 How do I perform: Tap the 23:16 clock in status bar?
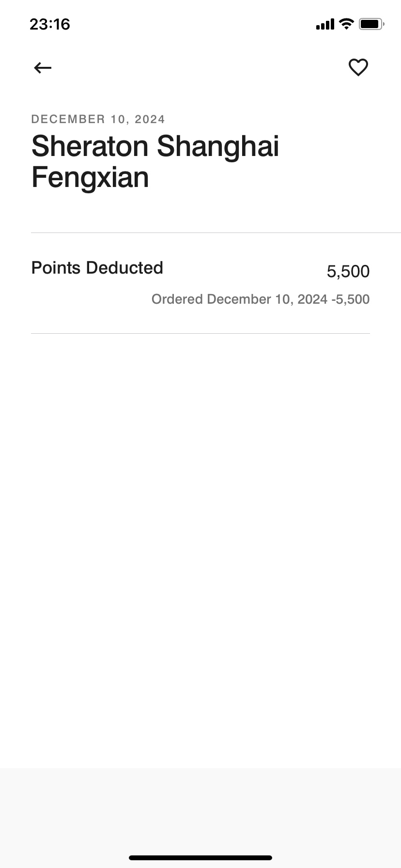[50, 24]
